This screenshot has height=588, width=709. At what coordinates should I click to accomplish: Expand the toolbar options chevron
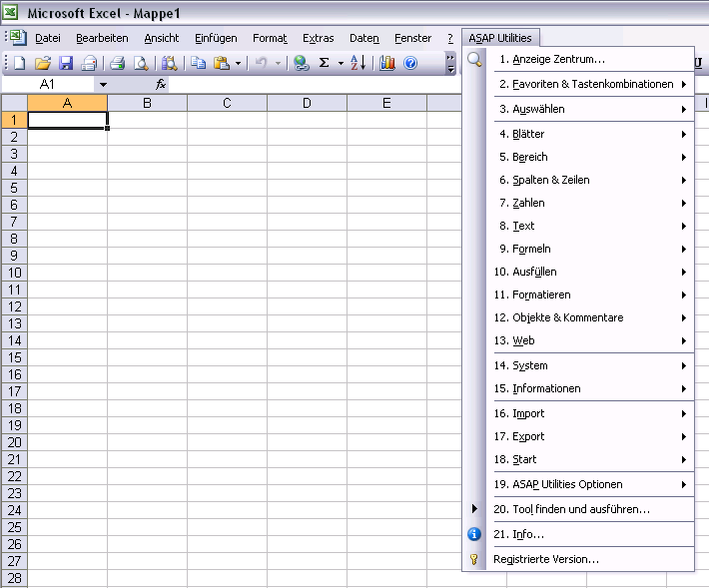450,63
